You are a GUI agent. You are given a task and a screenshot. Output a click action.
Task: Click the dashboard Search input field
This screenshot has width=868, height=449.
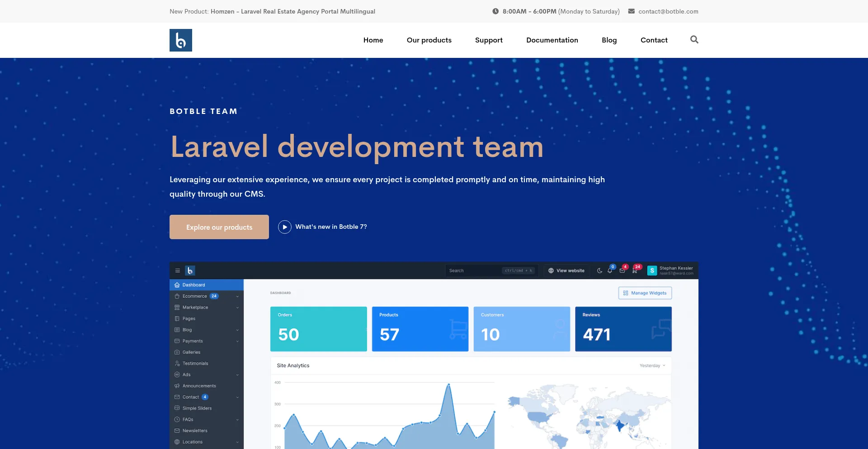point(472,271)
